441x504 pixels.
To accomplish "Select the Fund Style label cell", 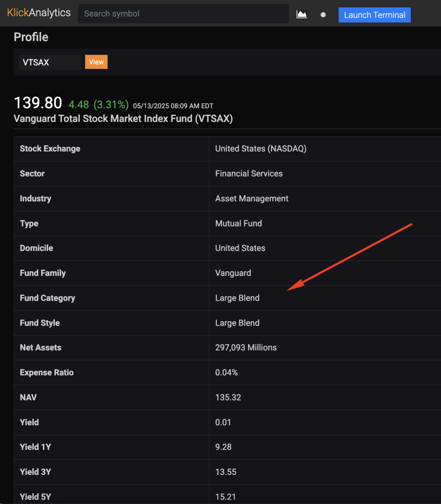I will coord(111,323).
